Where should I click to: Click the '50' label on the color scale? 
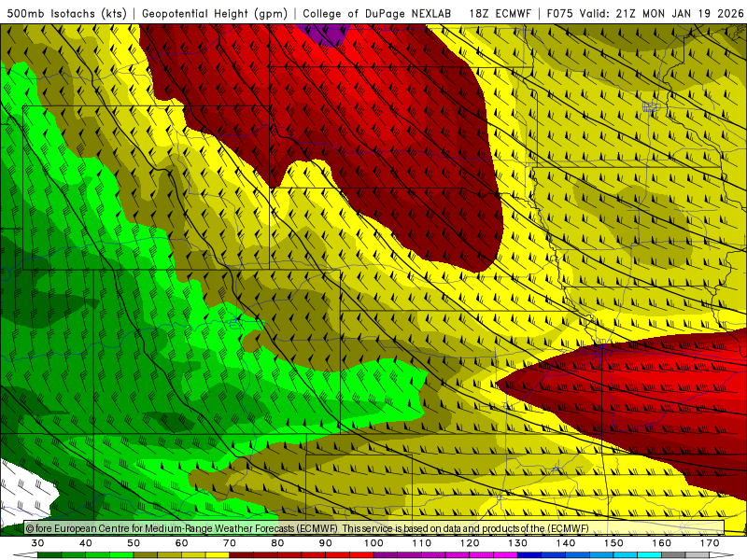134,543
